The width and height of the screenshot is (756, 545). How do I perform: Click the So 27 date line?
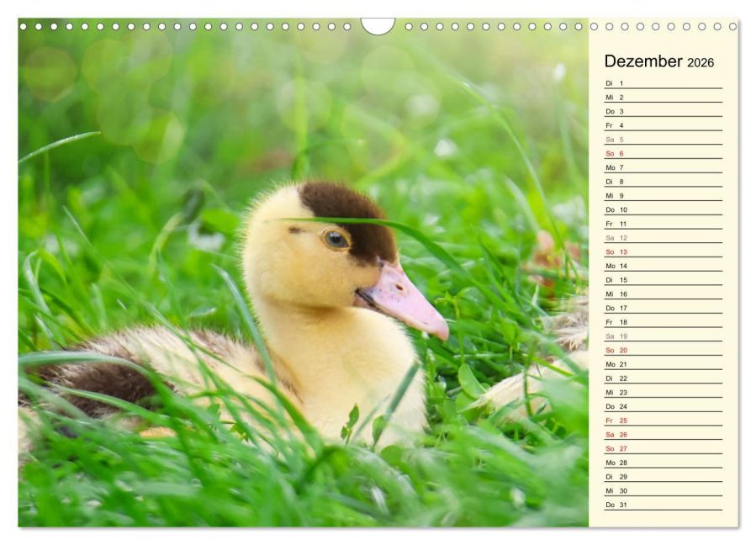click(x=663, y=448)
